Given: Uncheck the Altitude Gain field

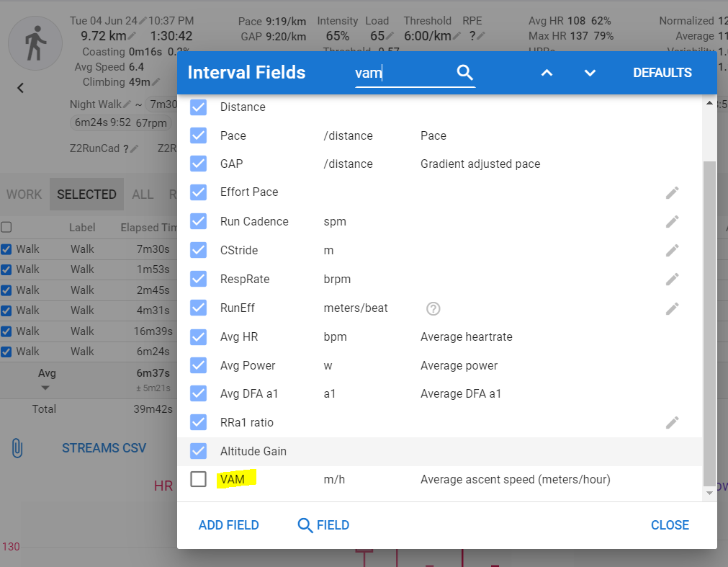Looking at the screenshot, I should (198, 451).
